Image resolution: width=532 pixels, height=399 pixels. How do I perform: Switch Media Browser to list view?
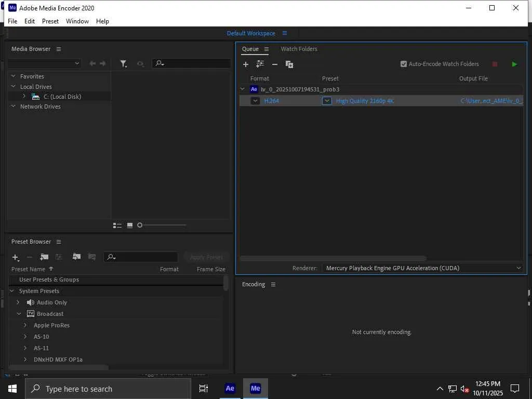point(117,225)
